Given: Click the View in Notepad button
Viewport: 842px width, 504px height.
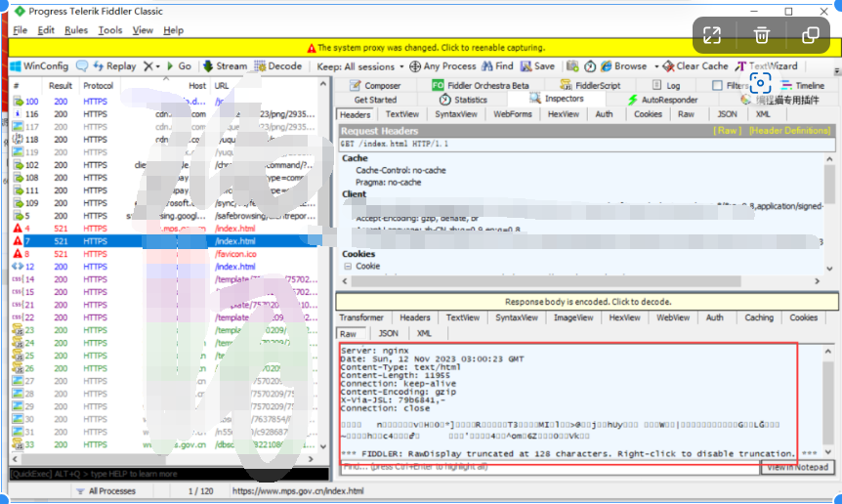Looking at the screenshot, I should click(x=797, y=467).
